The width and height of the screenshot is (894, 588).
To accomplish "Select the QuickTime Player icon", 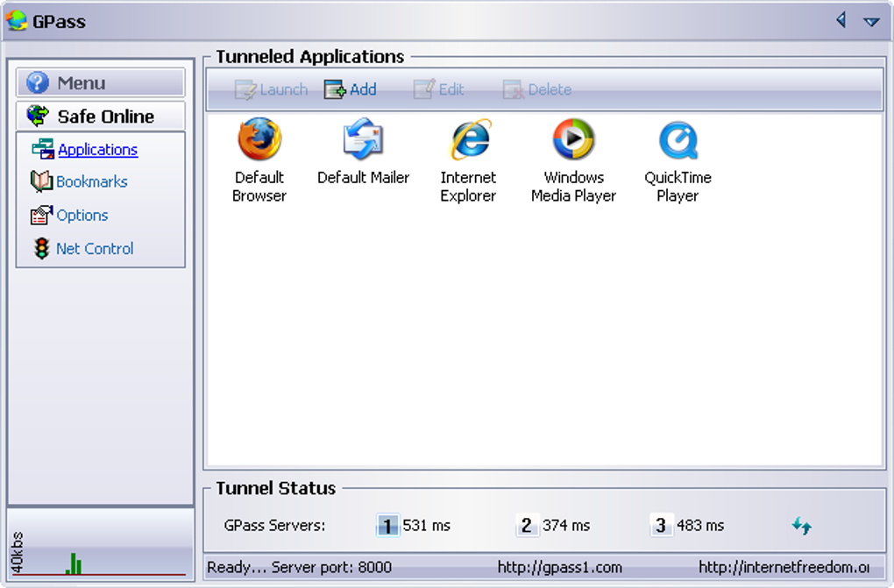I will click(x=678, y=140).
